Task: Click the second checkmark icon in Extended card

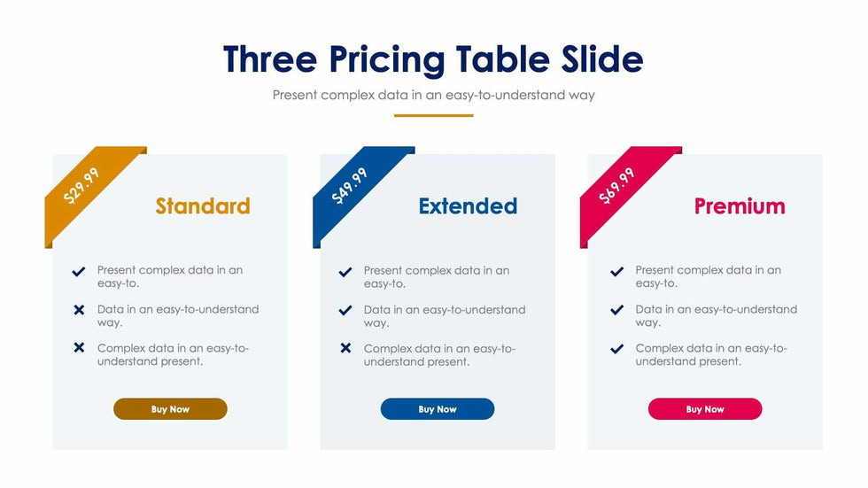Action: click(345, 310)
